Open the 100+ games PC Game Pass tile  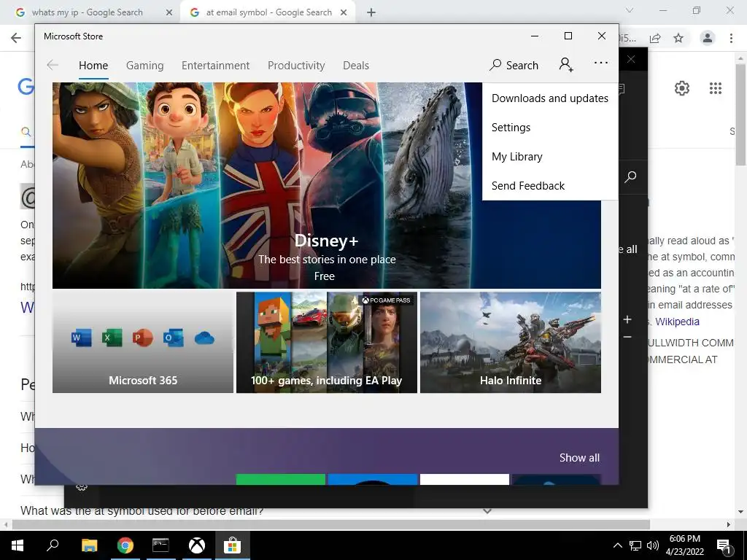pos(327,343)
